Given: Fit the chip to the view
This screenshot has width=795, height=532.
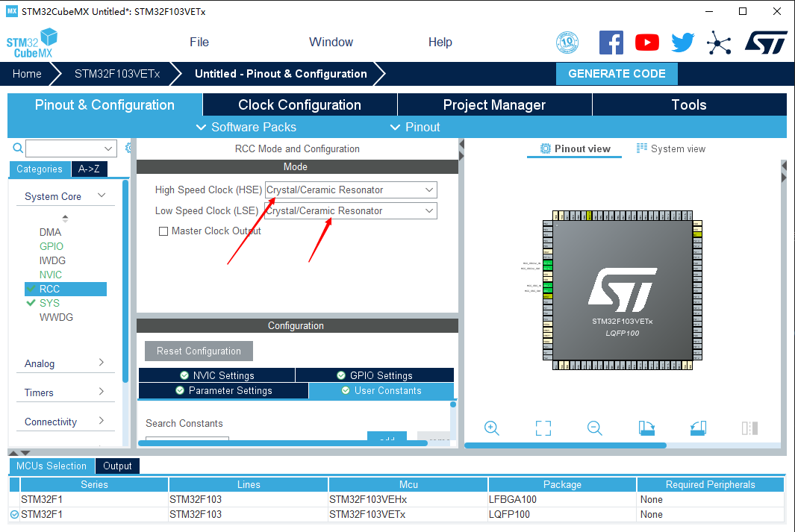Looking at the screenshot, I should point(543,428).
